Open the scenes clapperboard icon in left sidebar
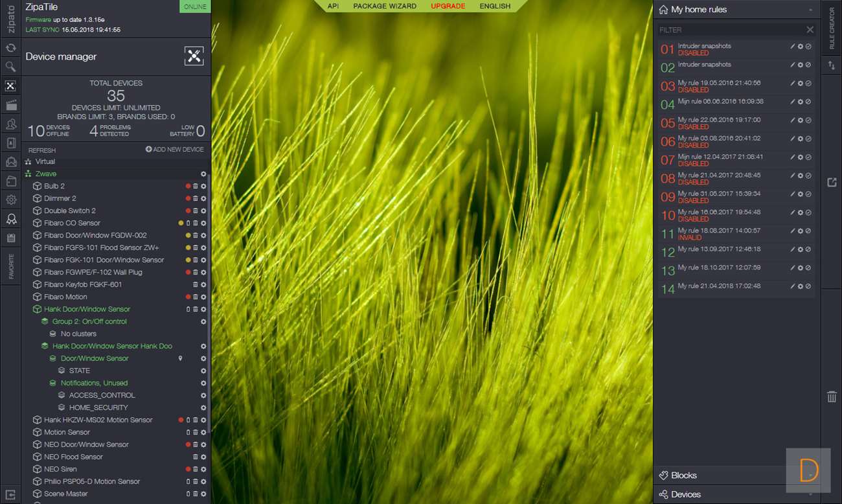 (x=10, y=105)
